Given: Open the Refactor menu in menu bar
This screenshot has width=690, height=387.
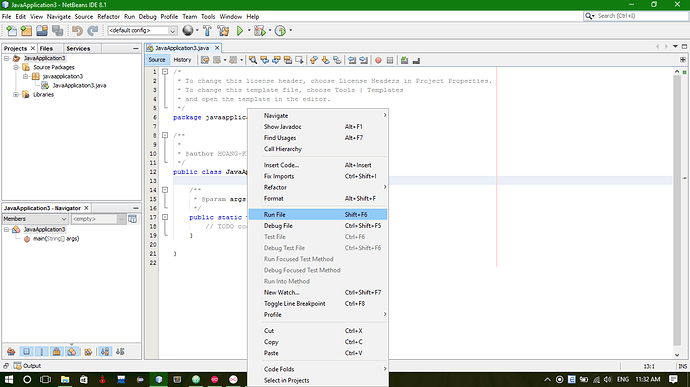Looking at the screenshot, I should click(108, 16).
